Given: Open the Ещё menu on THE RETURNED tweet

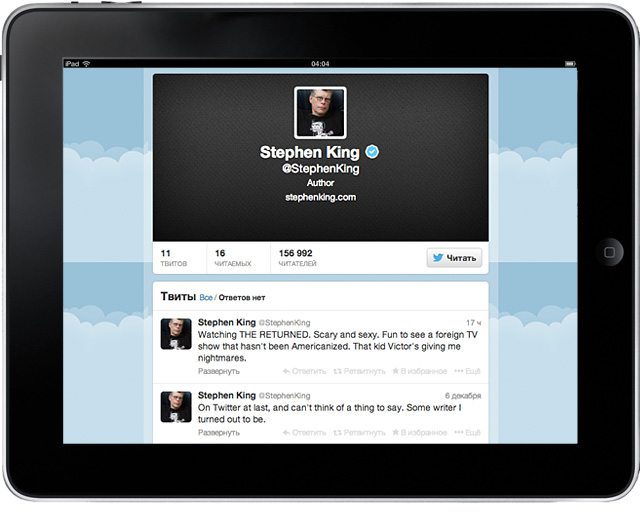Looking at the screenshot, I should [467, 371].
